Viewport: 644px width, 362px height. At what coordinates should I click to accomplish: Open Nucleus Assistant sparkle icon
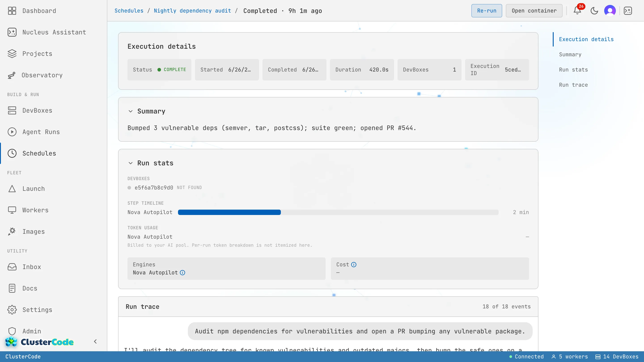[12, 32]
